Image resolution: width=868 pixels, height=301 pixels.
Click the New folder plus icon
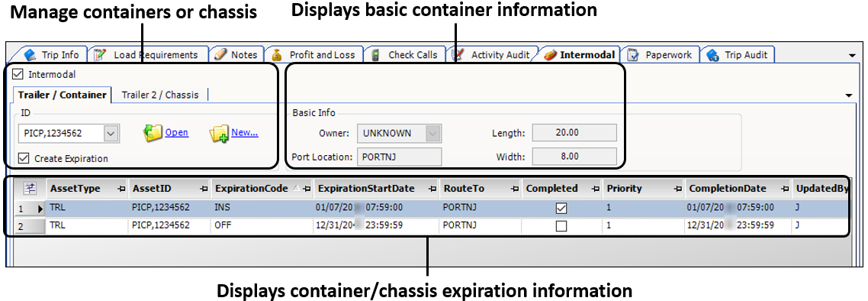(219, 134)
